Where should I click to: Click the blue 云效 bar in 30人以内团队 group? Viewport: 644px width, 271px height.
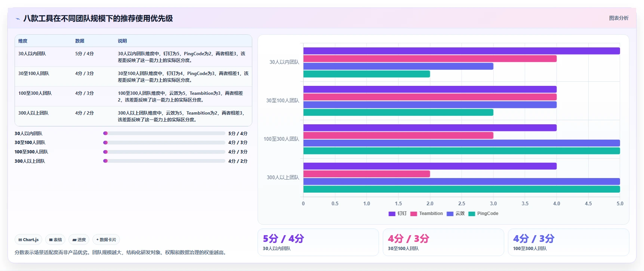[x=398, y=66]
